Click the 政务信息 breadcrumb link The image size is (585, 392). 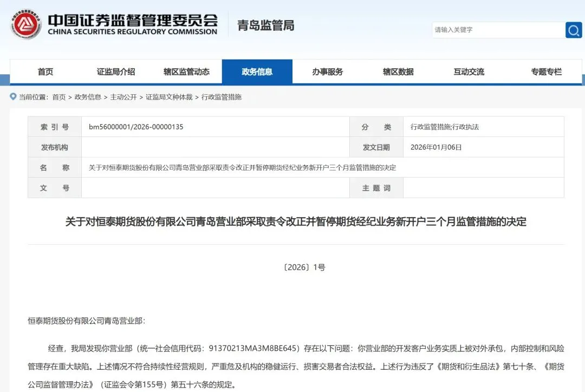pos(88,97)
